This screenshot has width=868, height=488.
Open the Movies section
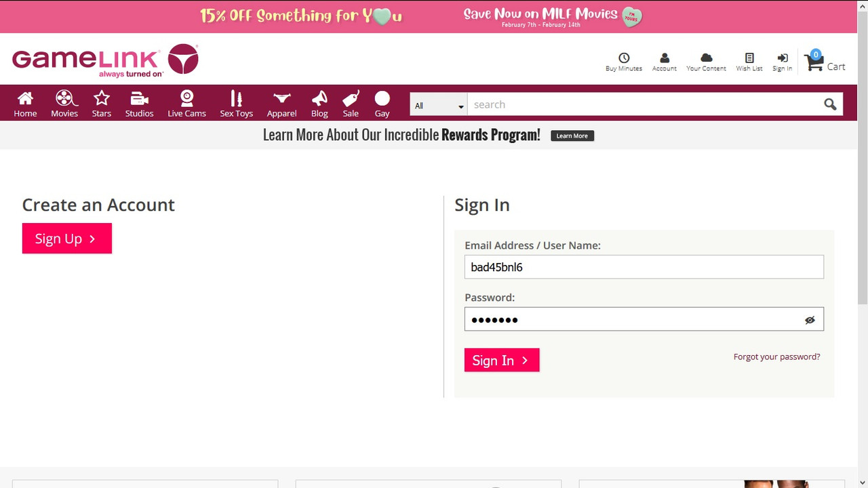coord(64,104)
